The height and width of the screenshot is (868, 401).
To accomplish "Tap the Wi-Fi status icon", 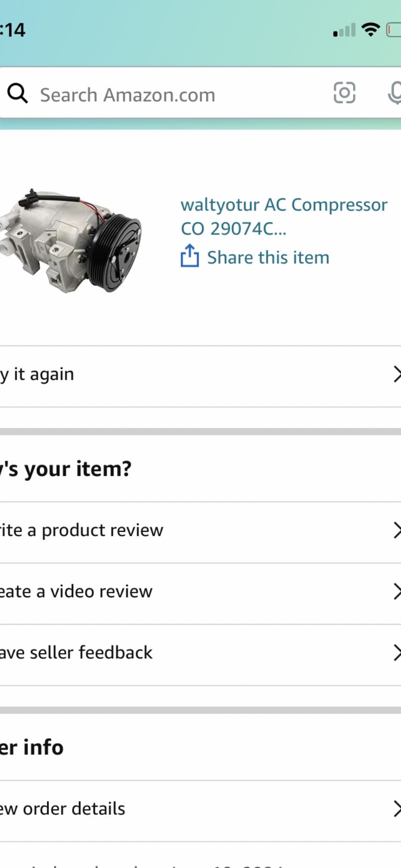I will (x=371, y=30).
